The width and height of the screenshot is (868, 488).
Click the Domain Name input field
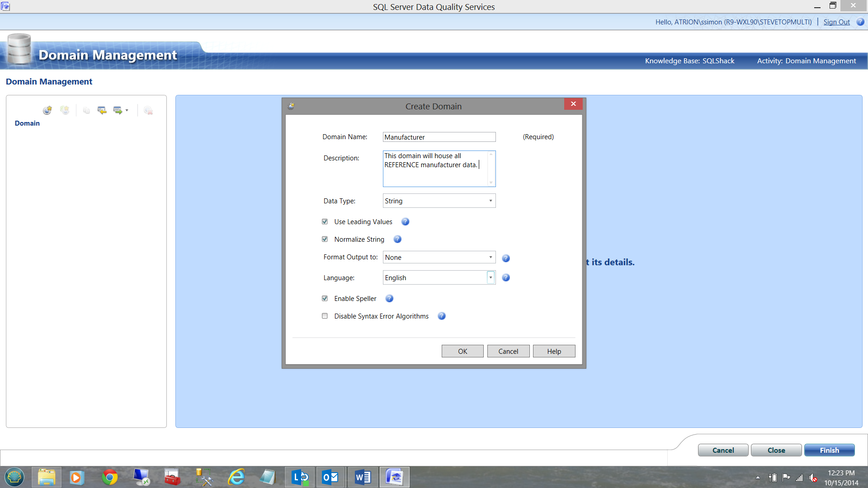click(x=439, y=137)
